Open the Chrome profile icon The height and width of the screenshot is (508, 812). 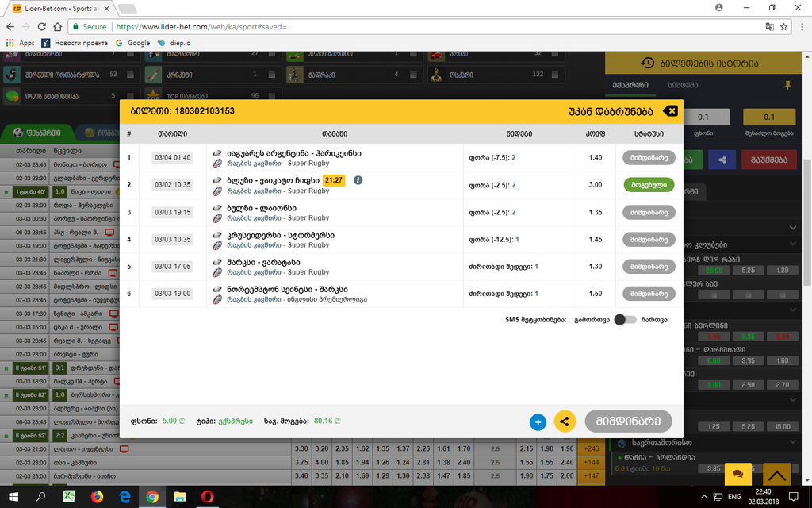coord(718,7)
